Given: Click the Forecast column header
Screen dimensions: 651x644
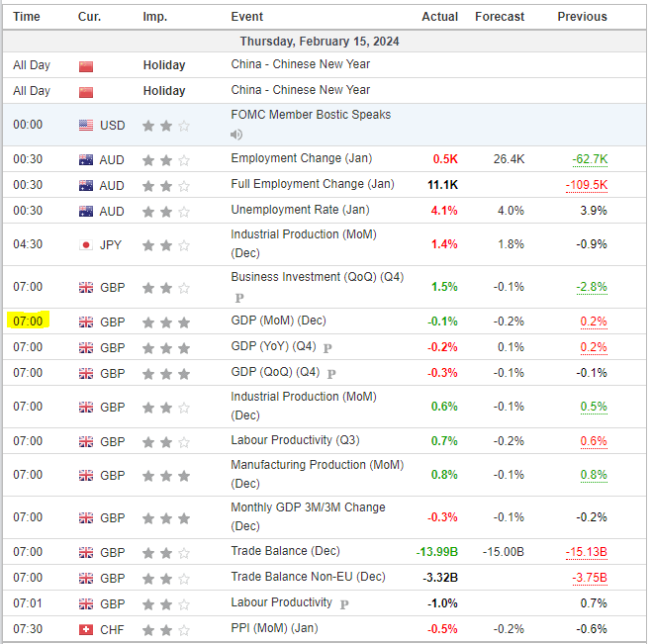Looking at the screenshot, I should point(500,17).
